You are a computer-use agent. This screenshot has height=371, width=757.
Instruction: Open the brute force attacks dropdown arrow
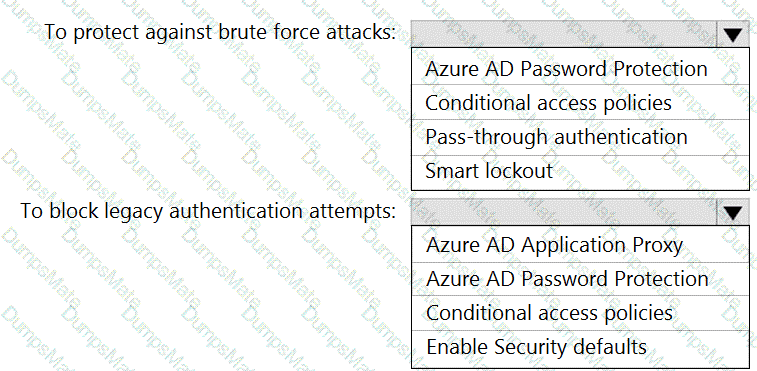(733, 34)
